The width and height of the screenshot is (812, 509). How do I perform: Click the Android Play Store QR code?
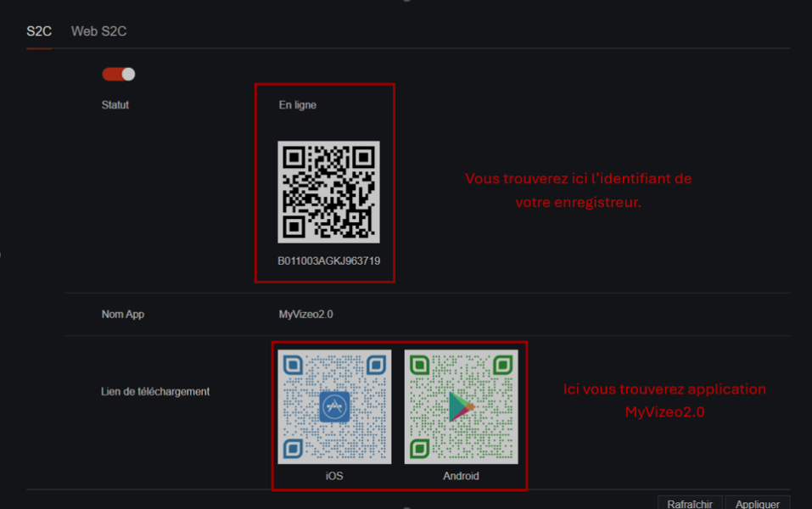pos(461,406)
